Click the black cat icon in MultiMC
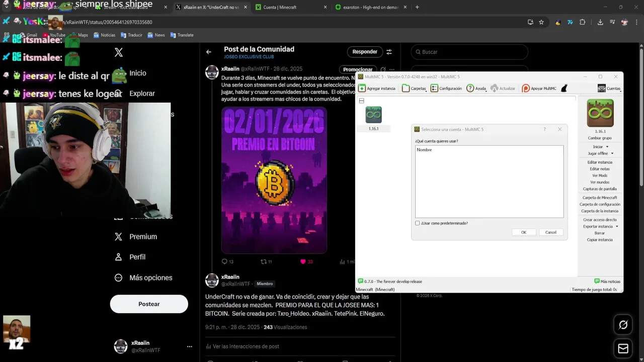 click(564, 88)
